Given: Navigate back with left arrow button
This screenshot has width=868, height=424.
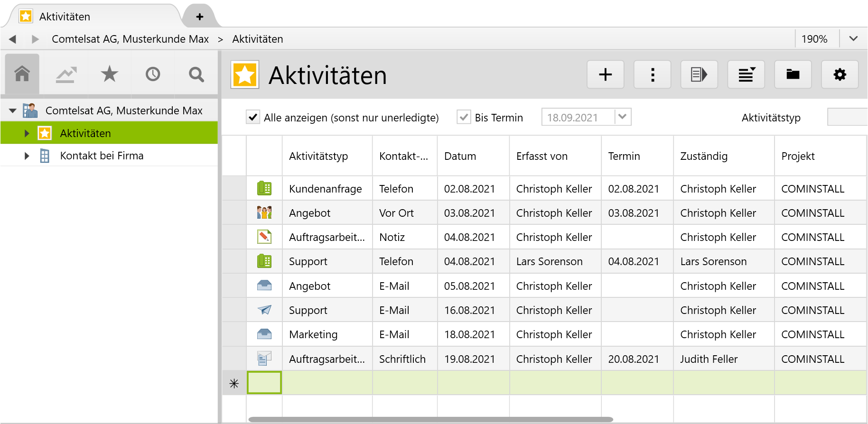Looking at the screenshot, I should [13, 39].
